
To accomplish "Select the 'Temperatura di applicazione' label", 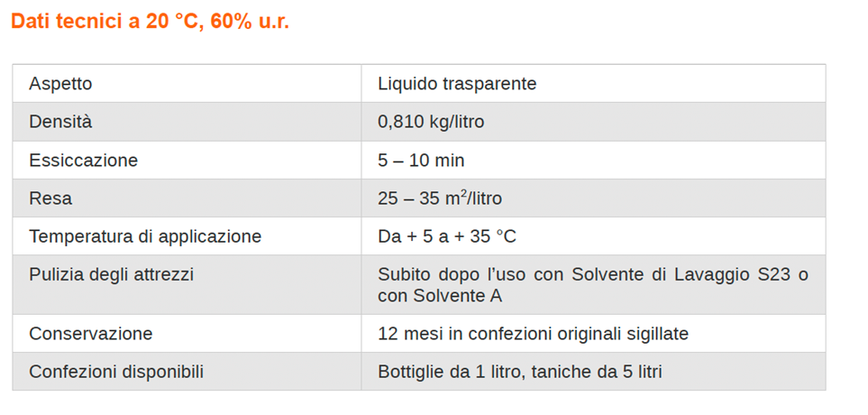I will [145, 236].
